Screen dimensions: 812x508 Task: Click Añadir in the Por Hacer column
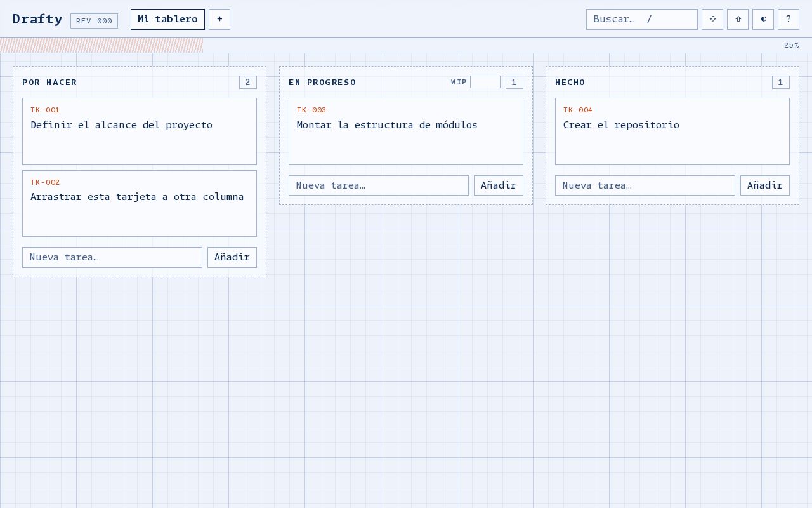tap(232, 257)
